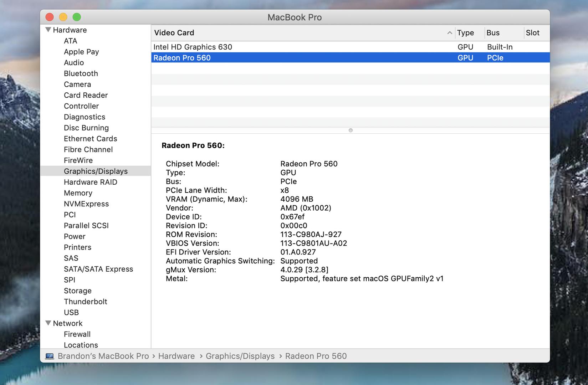Select Intel HD Graphics 630 row

350,47
